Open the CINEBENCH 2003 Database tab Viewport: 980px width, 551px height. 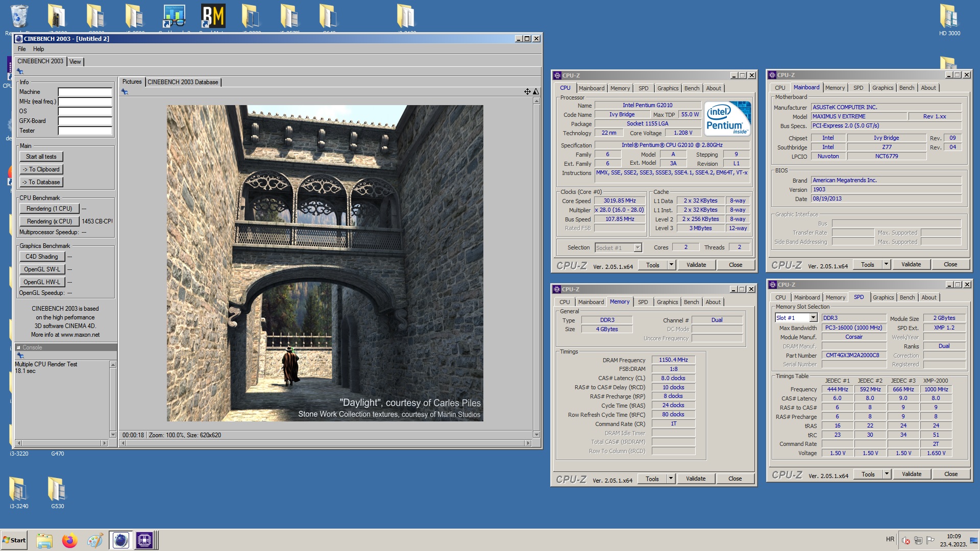point(183,82)
